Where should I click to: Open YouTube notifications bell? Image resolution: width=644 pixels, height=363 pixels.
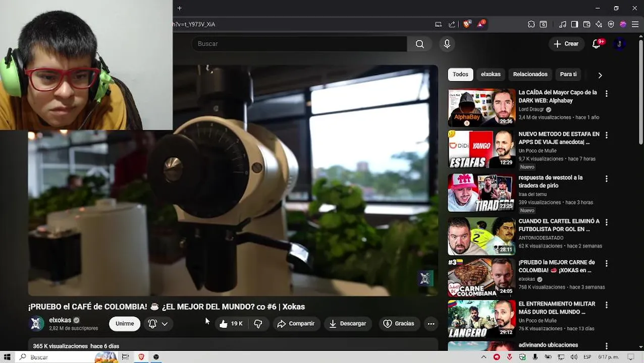597,44
